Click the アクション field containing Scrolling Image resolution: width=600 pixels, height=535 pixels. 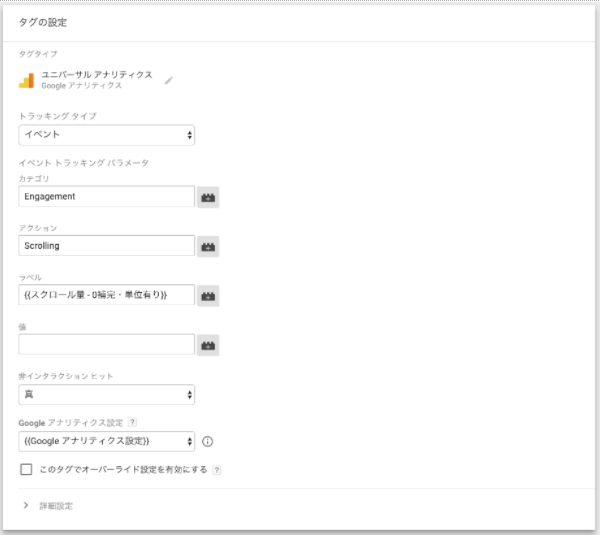[106, 246]
